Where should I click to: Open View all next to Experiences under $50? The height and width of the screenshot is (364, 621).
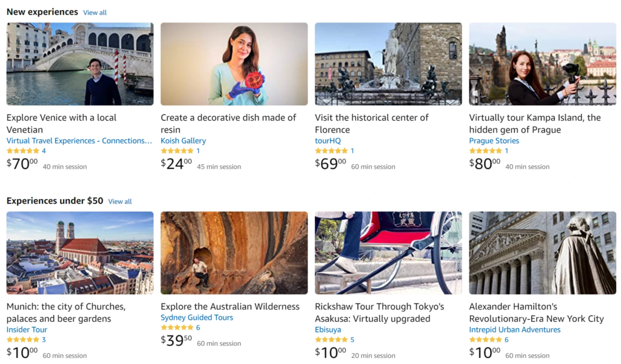pyautogui.click(x=119, y=201)
